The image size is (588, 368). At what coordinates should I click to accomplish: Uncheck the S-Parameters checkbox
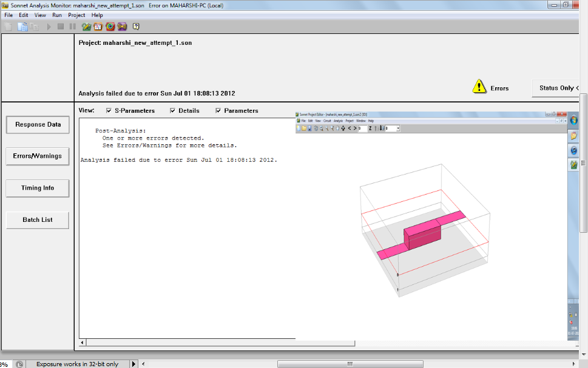coord(109,111)
